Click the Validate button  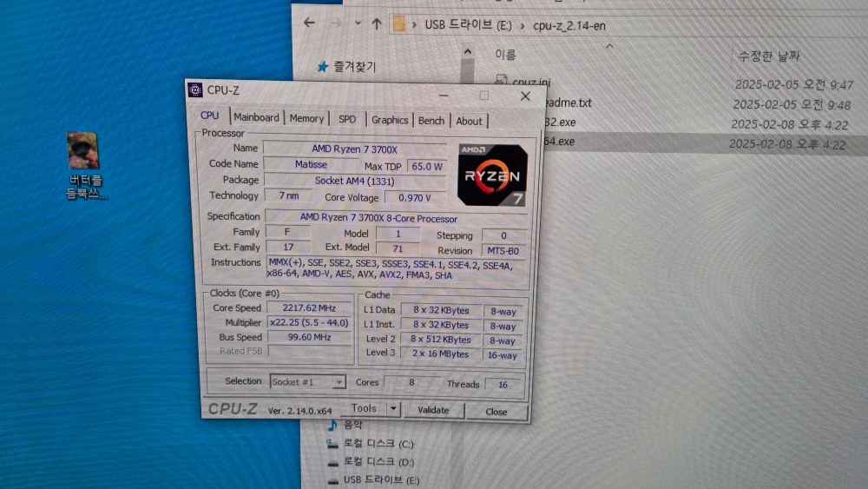[x=433, y=410]
